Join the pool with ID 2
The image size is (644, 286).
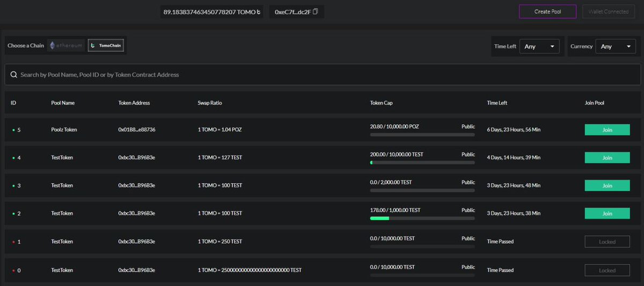(x=607, y=214)
